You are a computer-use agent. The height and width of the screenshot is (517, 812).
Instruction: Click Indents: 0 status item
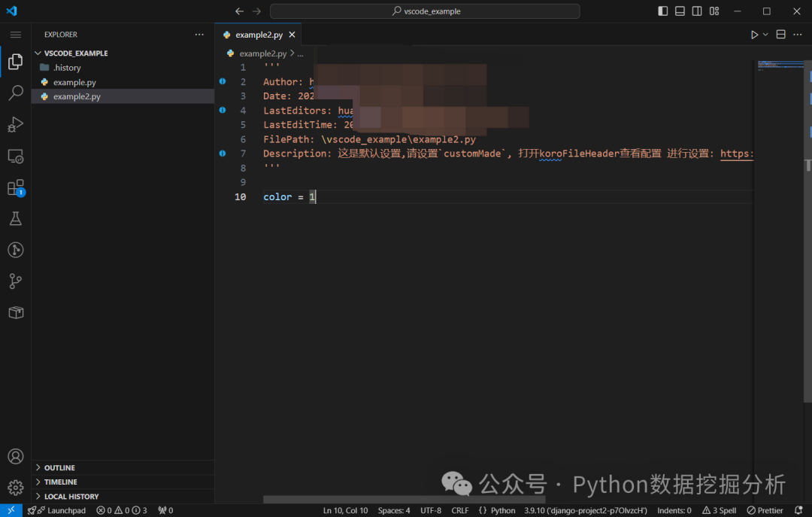(x=674, y=510)
